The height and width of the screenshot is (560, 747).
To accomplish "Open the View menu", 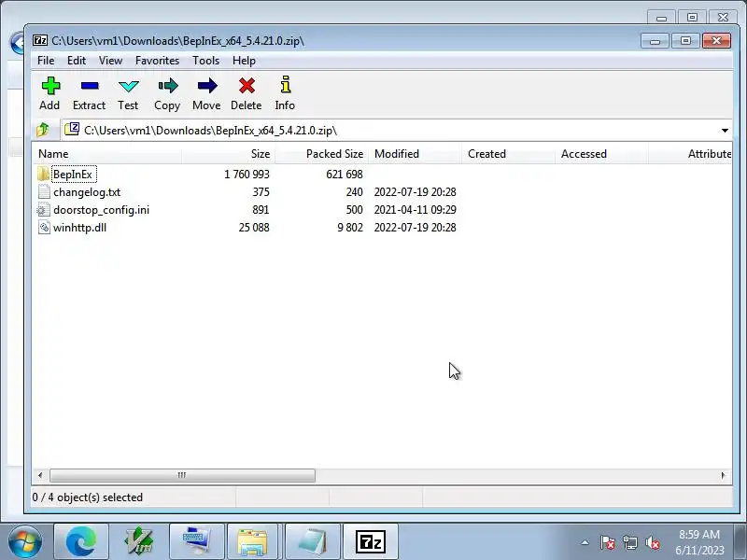I will 110,61.
